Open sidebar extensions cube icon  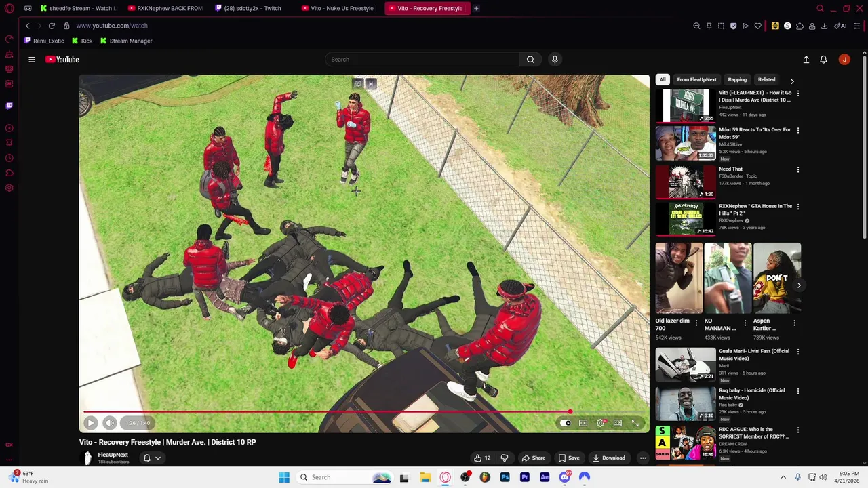(9, 173)
